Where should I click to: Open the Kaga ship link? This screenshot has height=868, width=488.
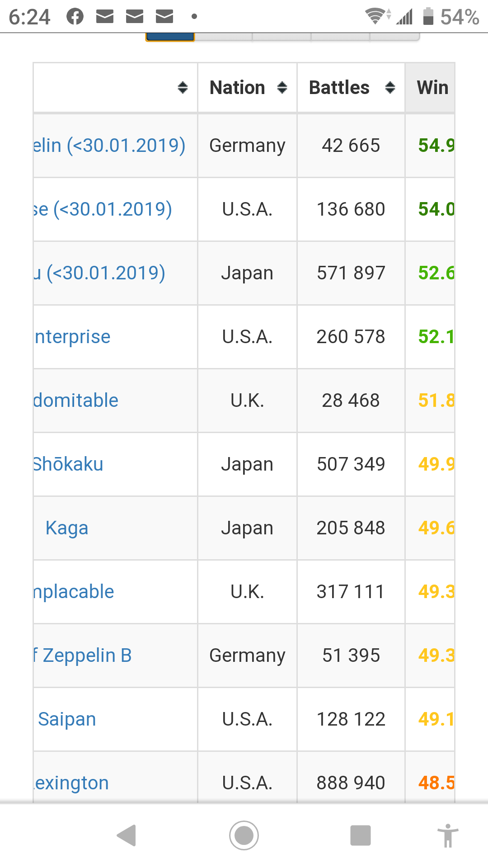tap(67, 528)
